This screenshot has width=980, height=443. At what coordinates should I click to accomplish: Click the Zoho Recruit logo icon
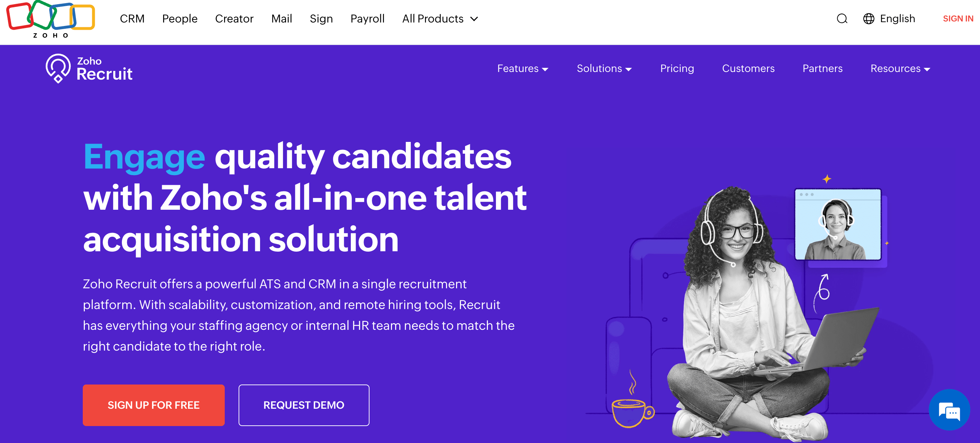pos(58,69)
